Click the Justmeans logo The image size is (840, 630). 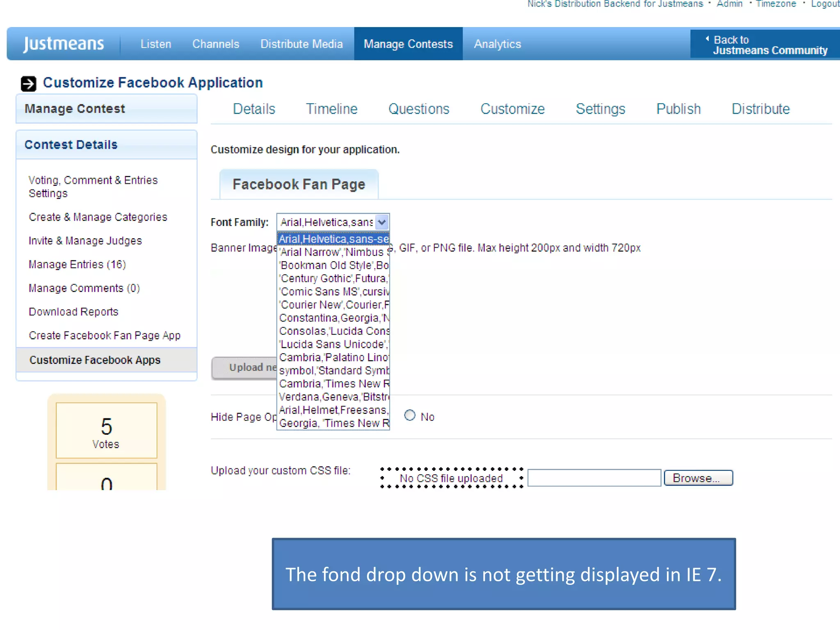64,44
